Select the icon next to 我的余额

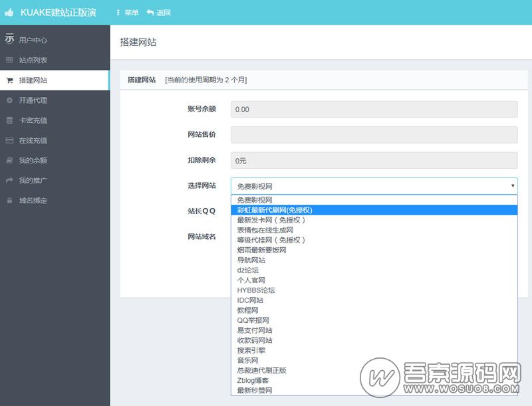click(9, 160)
